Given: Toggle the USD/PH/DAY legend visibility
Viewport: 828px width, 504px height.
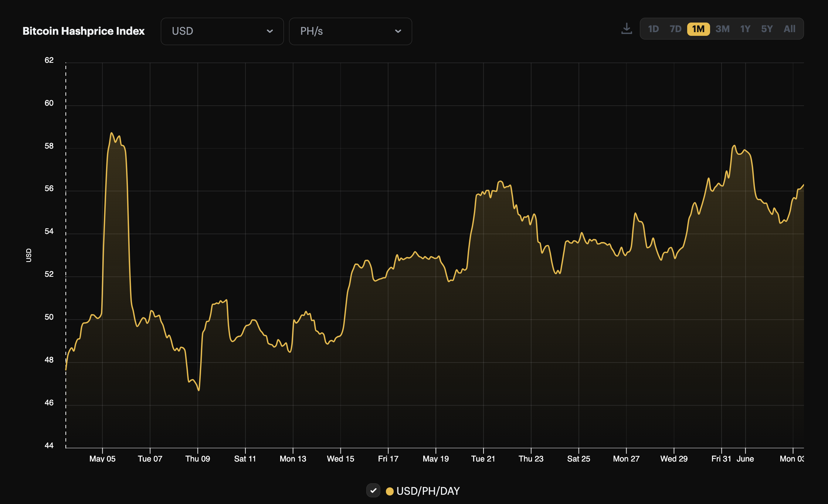Looking at the screenshot, I should [x=373, y=491].
